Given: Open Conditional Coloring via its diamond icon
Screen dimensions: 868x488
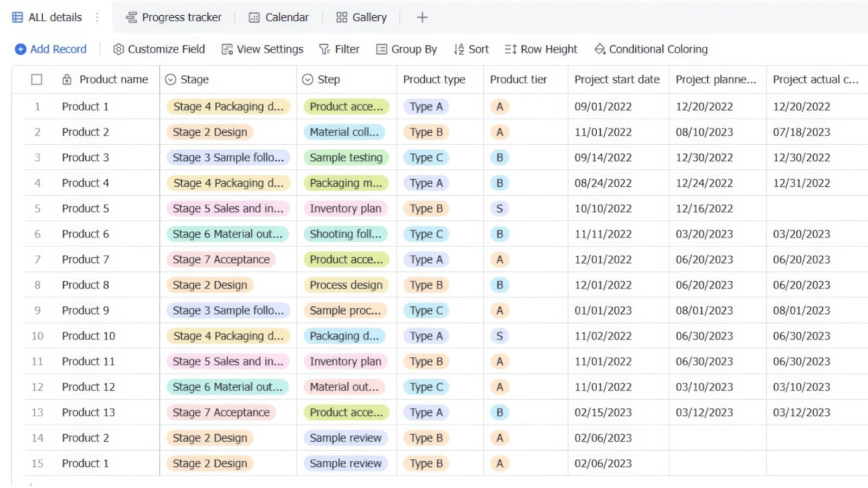Looking at the screenshot, I should click(599, 49).
